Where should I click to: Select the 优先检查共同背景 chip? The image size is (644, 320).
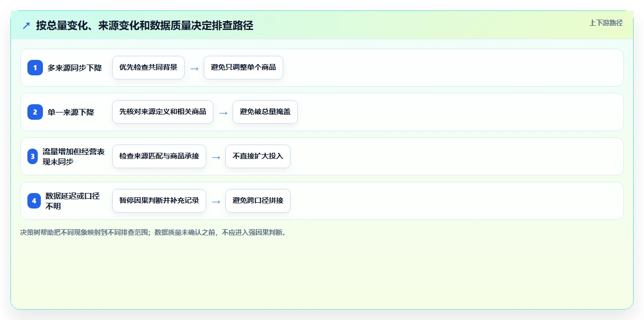(x=148, y=68)
